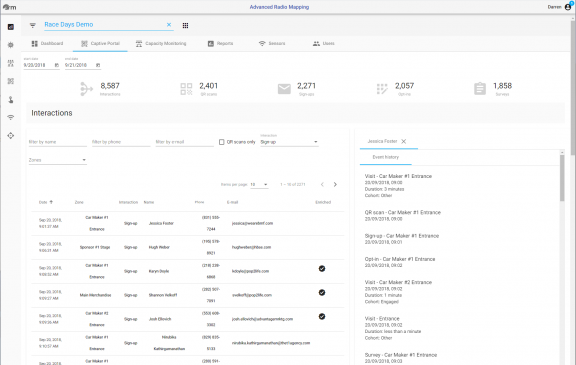This screenshot has height=365, width=576.
Task: Click the top dashboard icon in left sidebar
Action: pos(11,27)
